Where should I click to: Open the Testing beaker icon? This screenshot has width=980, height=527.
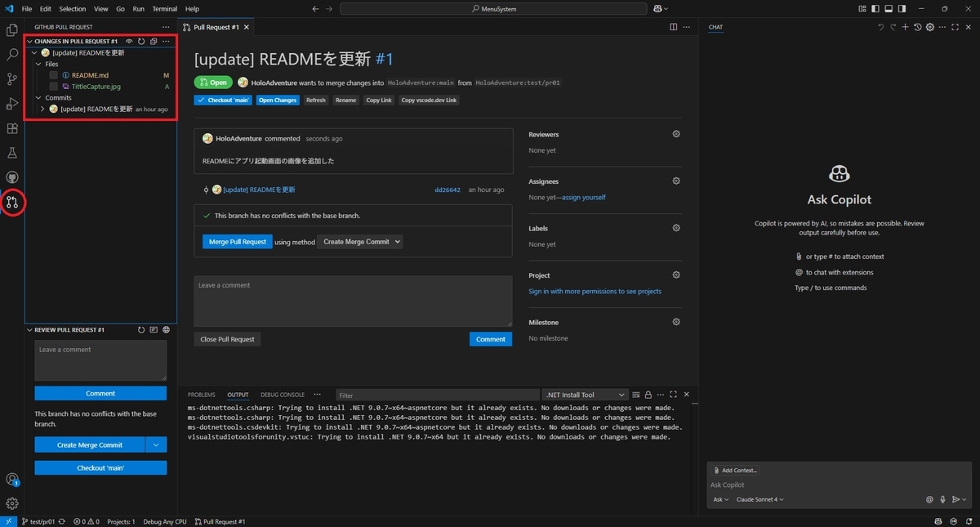click(x=12, y=152)
